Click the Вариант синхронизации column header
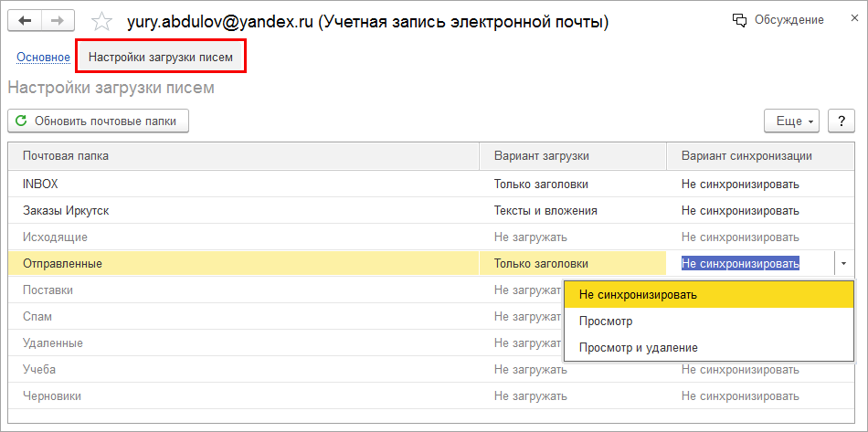 [x=746, y=156]
